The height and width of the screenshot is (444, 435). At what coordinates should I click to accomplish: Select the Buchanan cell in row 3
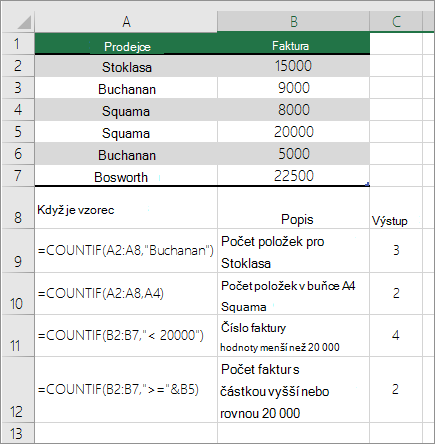(126, 88)
